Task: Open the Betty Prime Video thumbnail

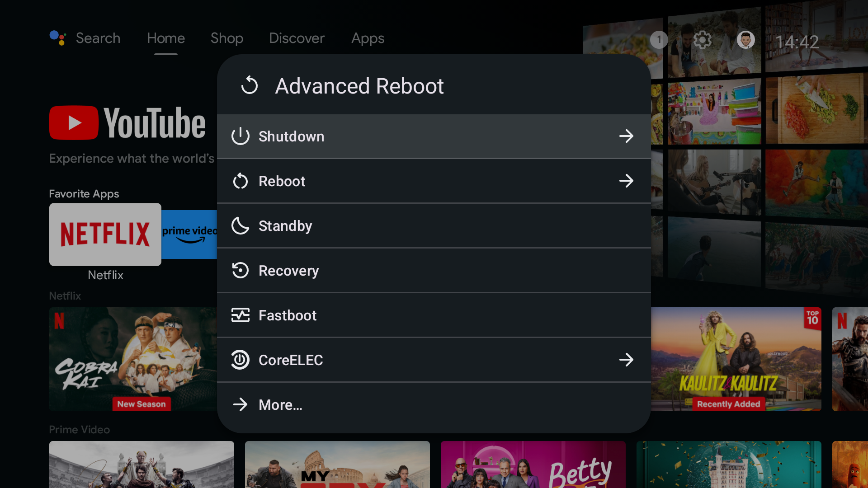Action: pyautogui.click(x=533, y=465)
